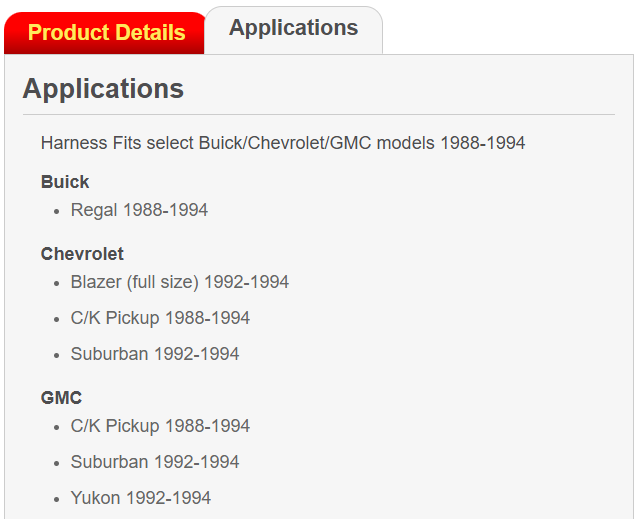This screenshot has height=519, width=643.
Task: Click the bullet beside Yukon 1992-1994
Action: click(x=57, y=499)
